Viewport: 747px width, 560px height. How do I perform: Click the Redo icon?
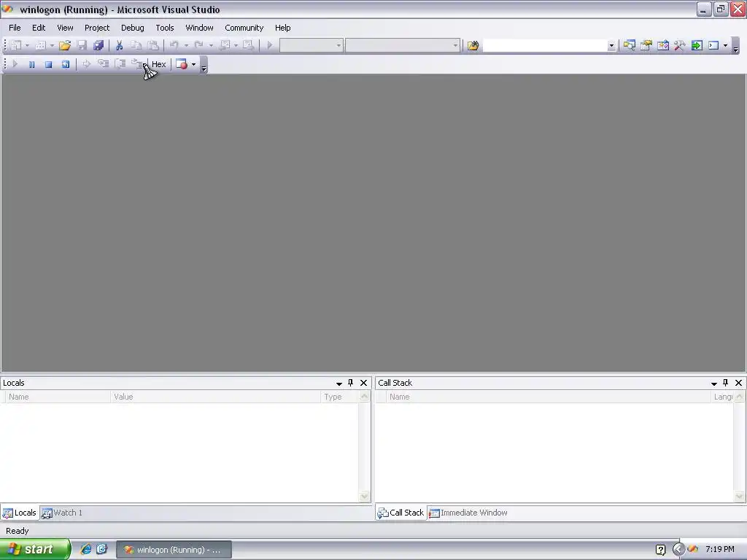[x=198, y=45]
